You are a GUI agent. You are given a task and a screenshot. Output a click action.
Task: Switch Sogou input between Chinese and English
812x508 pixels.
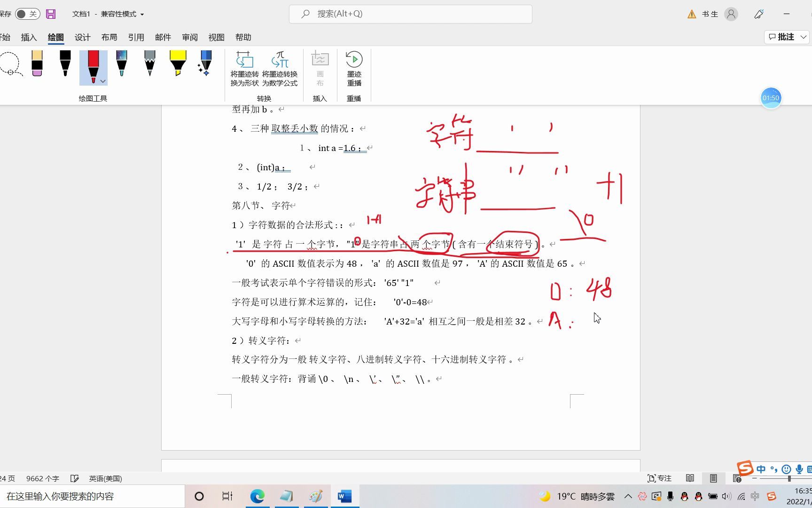(761, 469)
